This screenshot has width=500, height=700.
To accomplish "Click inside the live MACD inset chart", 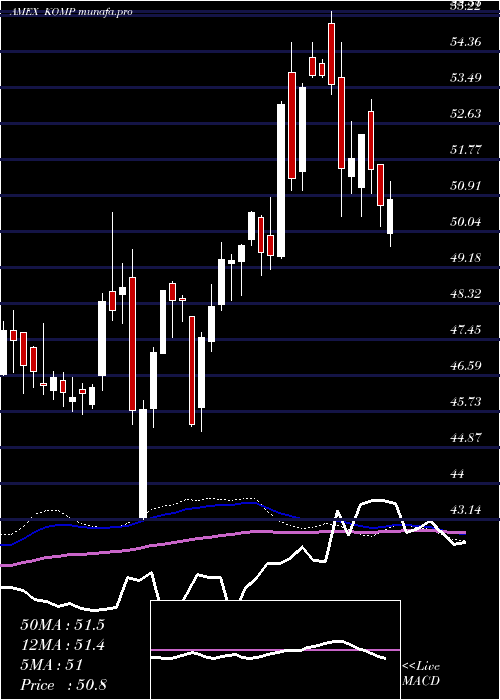I will (275, 650).
